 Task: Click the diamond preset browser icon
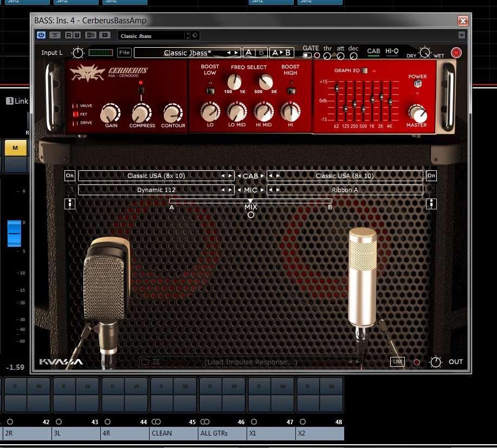195,35
